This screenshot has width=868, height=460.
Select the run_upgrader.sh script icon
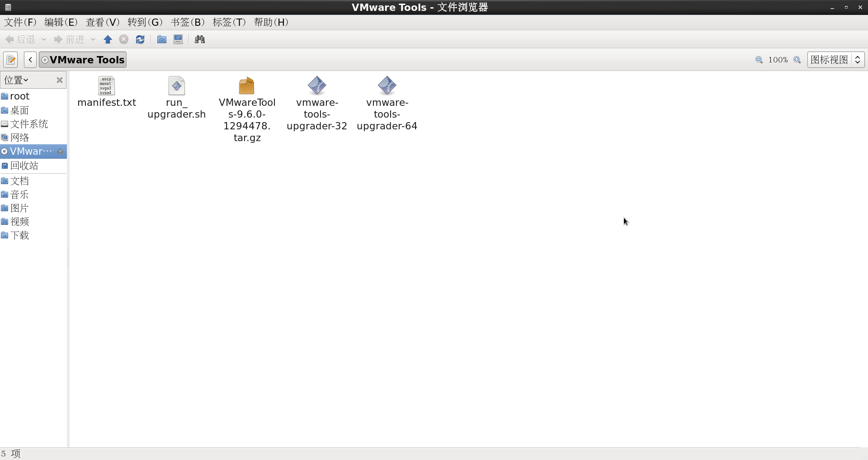pyautogui.click(x=177, y=85)
